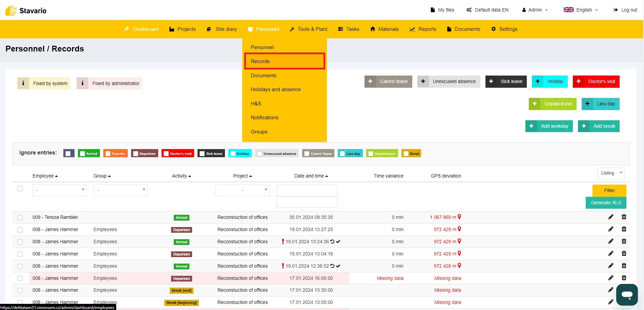Click the Add break button
The image size is (644, 310).
(599, 126)
